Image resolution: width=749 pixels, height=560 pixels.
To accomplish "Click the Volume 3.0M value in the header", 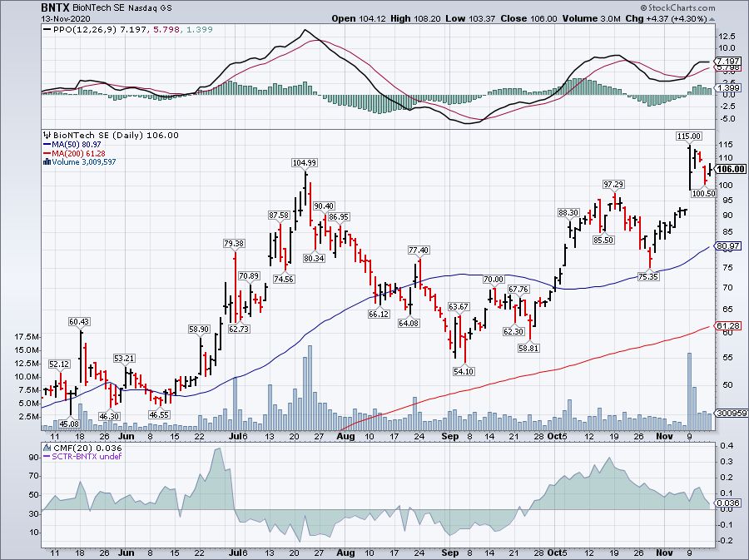I will (591, 18).
